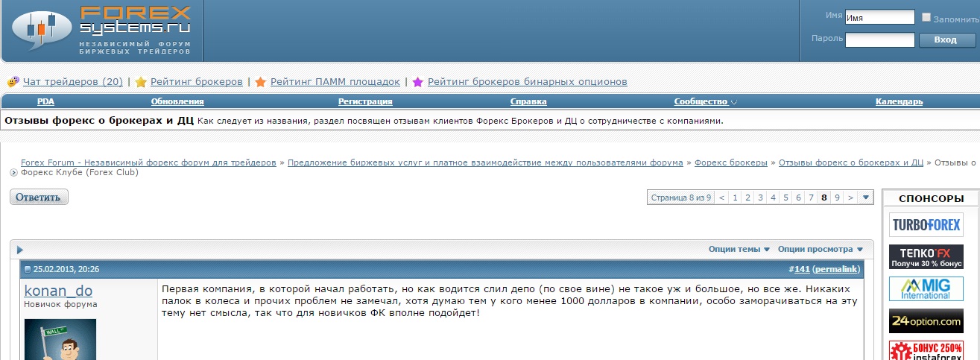980x360 pixels.
Task: Open the Регистрация menu item
Action: coord(365,101)
